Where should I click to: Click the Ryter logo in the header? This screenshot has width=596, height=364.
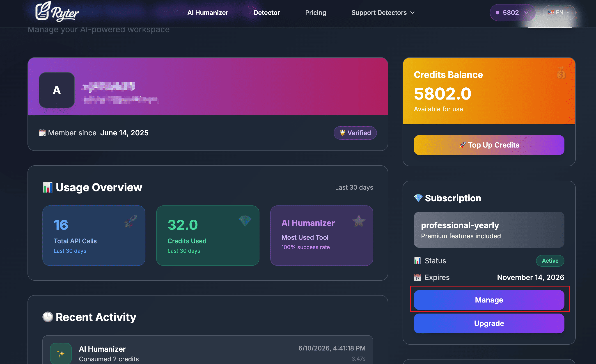point(57,12)
